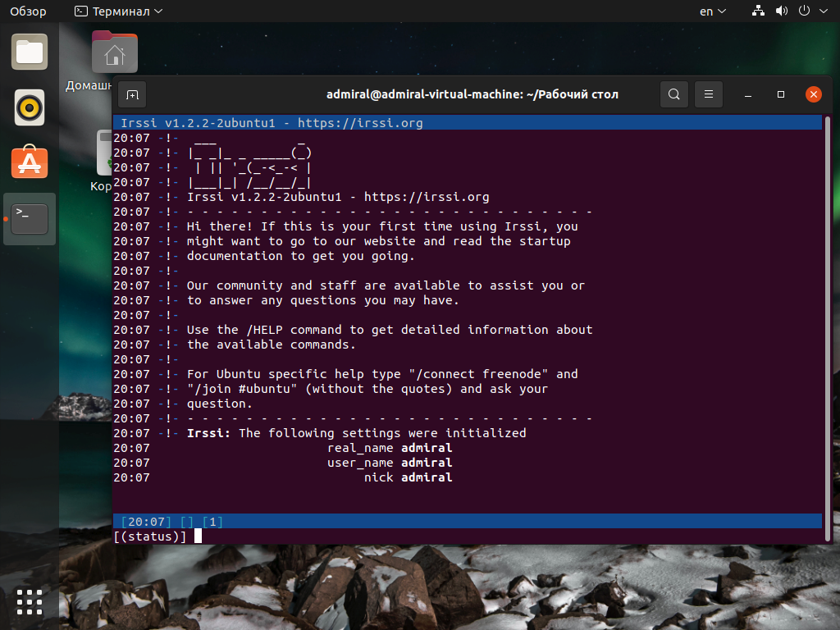Image resolution: width=840 pixels, height=630 pixels.
Task: Open the power menu icon
Action: point(804,11)
